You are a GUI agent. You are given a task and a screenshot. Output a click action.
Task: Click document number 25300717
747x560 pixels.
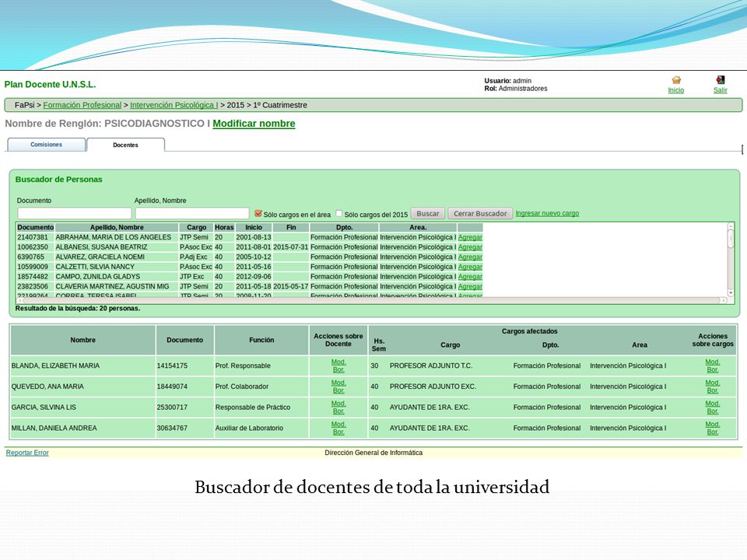click(172, 407)
